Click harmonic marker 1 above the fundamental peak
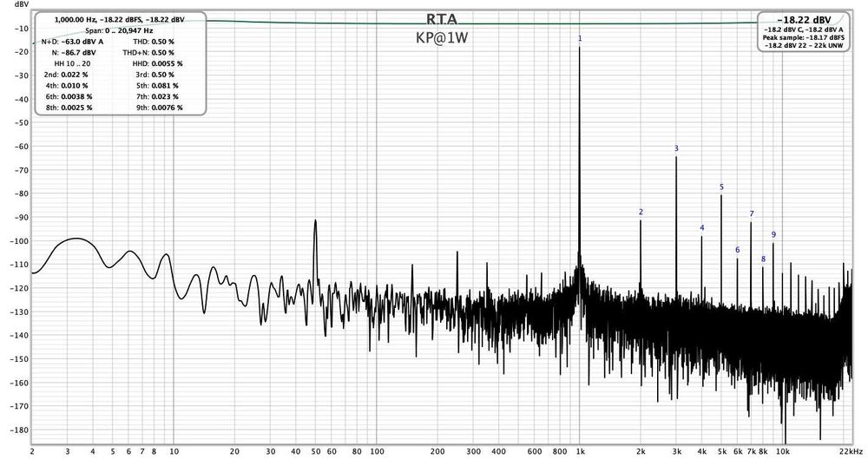The height and width of the screenshot is (459, 868). coord(580,39)
